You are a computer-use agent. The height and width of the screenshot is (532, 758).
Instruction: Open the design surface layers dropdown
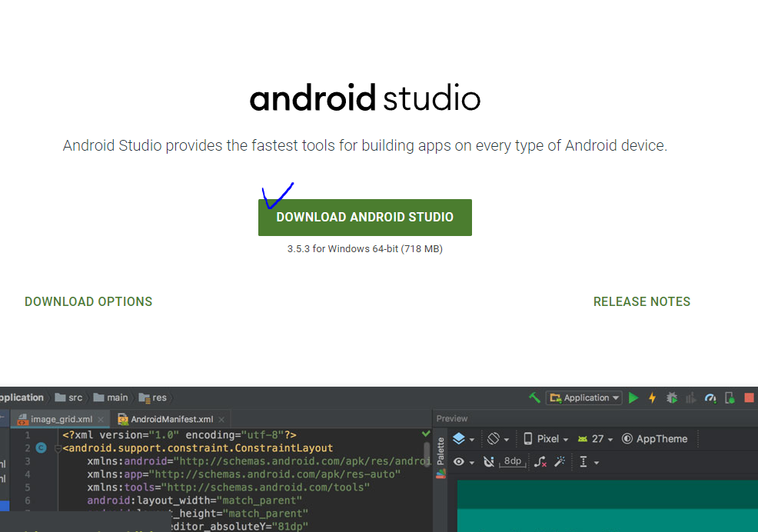[x=463, y=439]
